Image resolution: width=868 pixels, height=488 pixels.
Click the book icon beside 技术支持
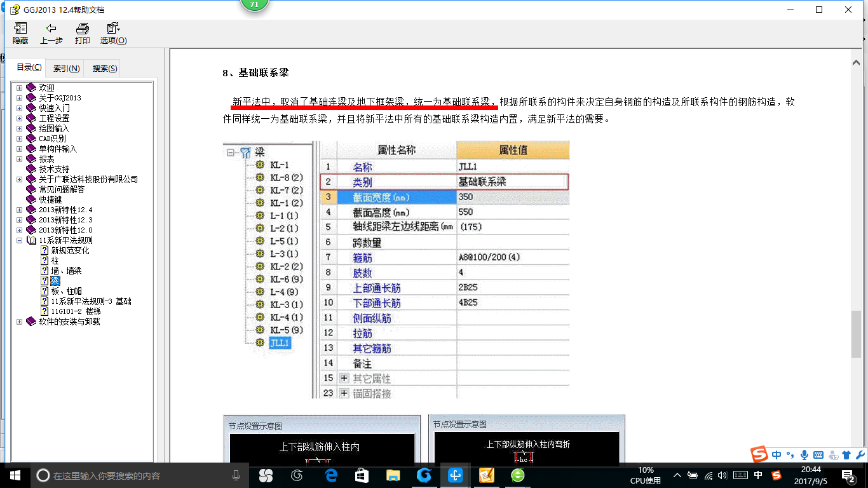pos(31,169)
